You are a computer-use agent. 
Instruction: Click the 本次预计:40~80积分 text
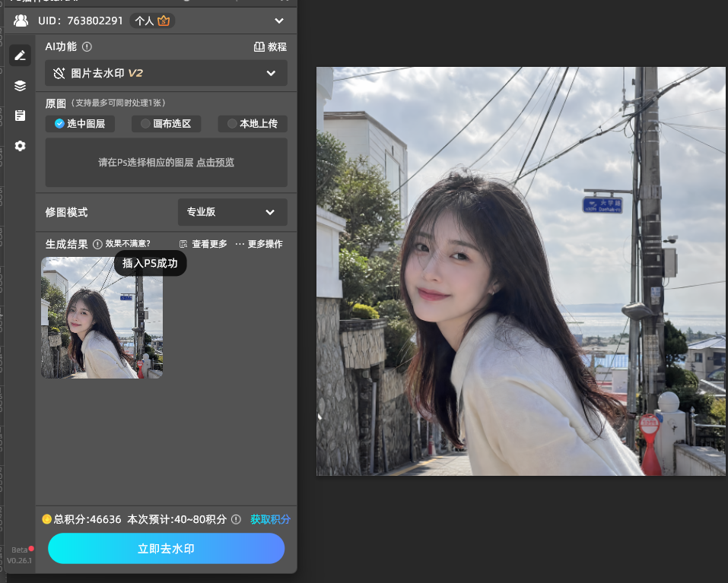tap(177, 519)
